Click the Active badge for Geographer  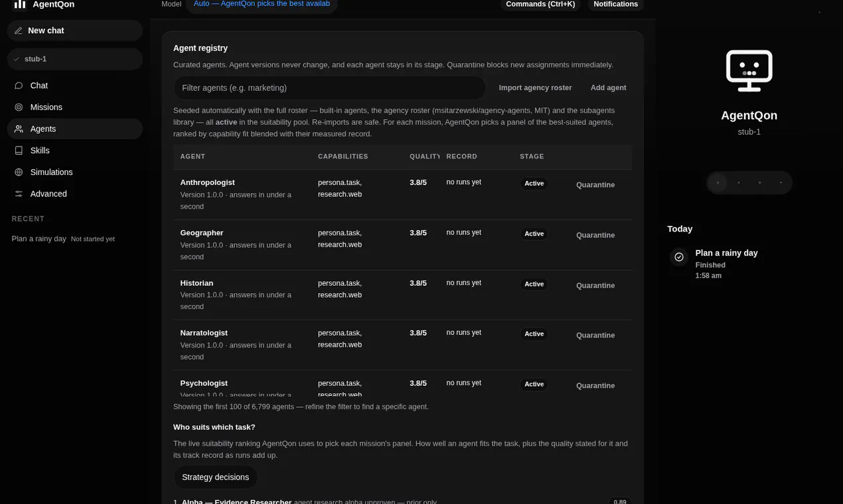(534, 234)
